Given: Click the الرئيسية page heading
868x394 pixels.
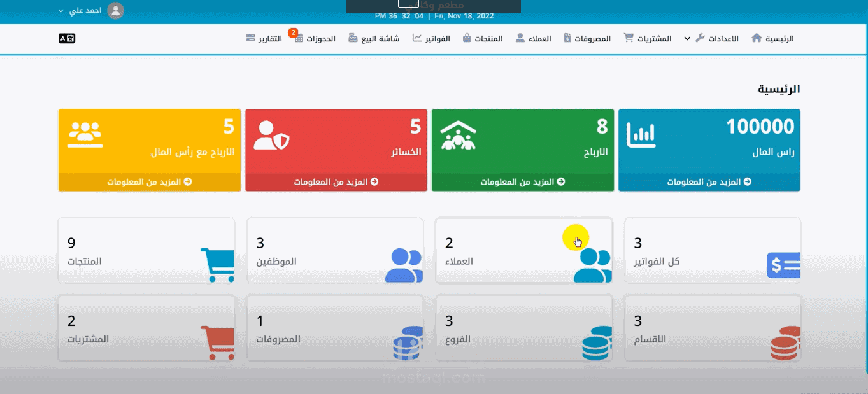Looking at the screenshot, I should coord(779,89).
